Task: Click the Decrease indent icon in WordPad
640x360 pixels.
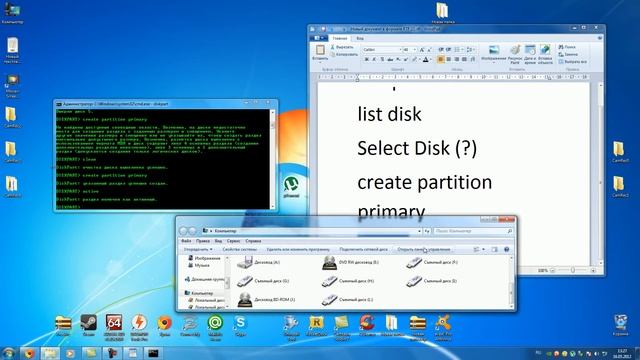Action: [441, 50]
